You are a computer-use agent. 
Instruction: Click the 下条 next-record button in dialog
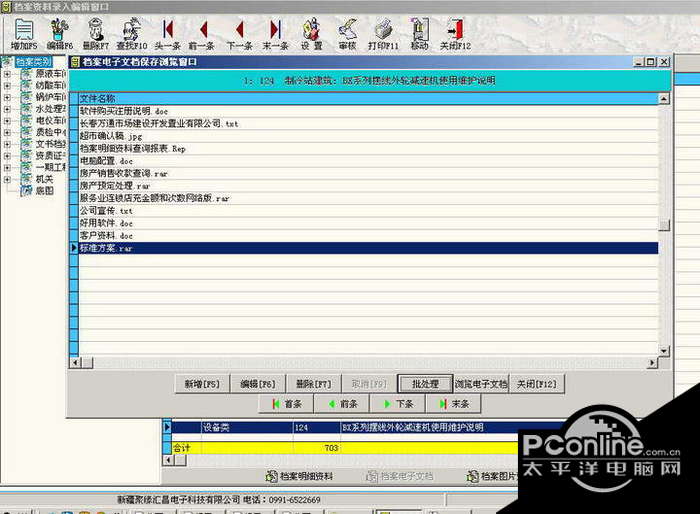(x=398, y=404)
